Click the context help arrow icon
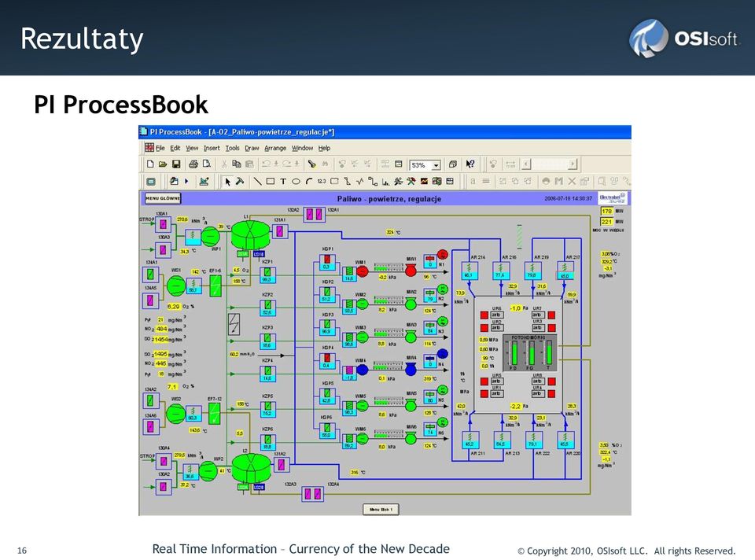 tap(470, 164)
